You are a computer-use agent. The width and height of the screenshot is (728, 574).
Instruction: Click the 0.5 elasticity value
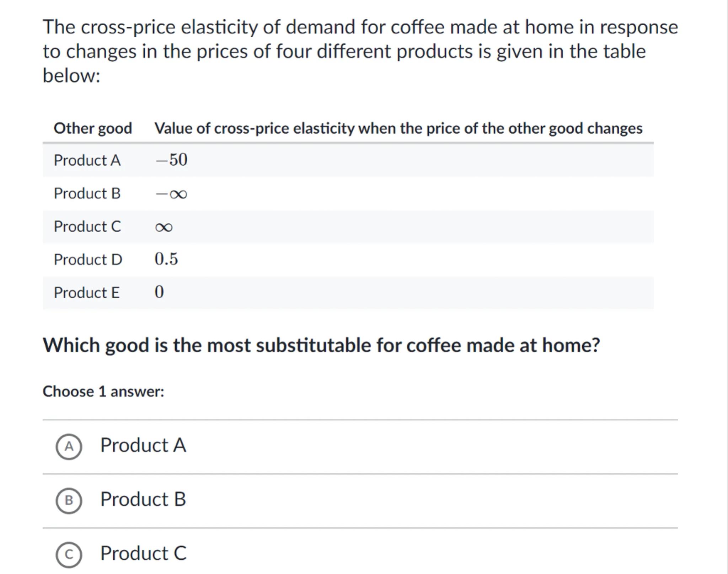click(x=166, y=259)
